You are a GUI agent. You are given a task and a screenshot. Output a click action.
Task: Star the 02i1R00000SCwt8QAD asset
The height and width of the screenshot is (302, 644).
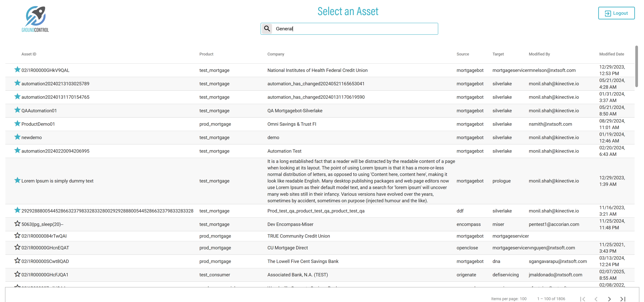pos(17,261)
